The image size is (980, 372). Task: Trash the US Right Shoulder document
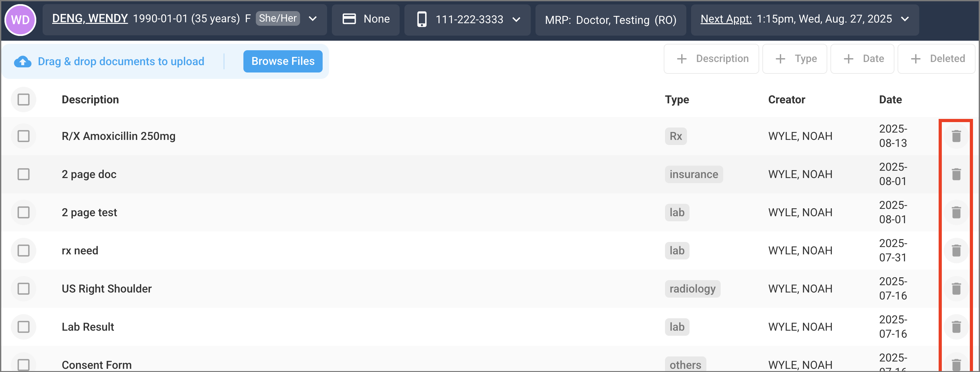956,288
